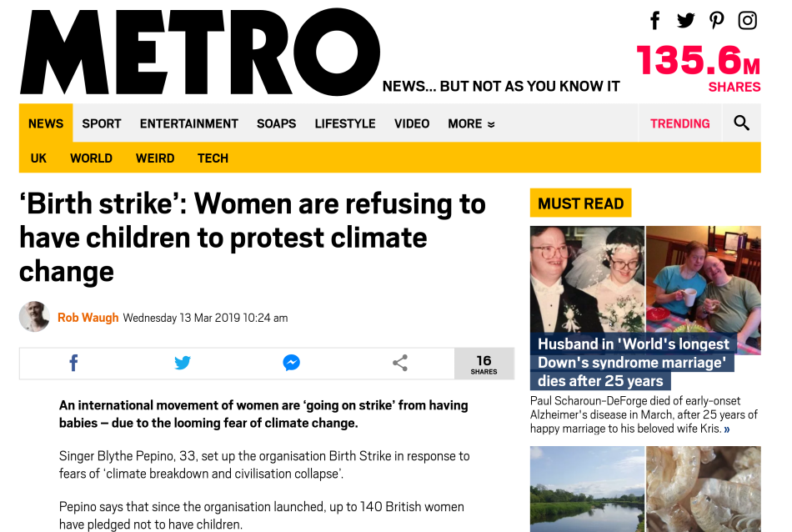
Task: Open Metro's Instagram icon in header
Action: pos(748,21)
